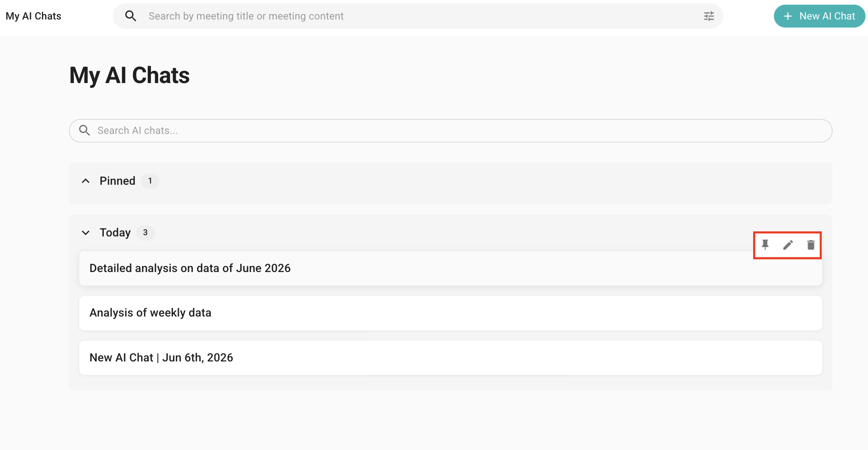Open search filters via the sliders icon
The height and width of the screenshot is (450, 868).
click(709, 16)
